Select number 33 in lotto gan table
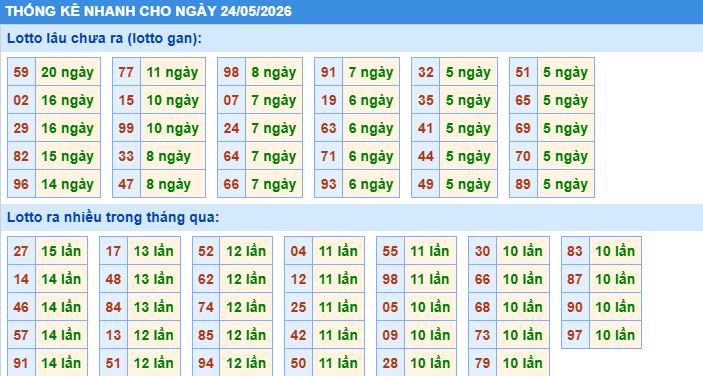Image resolution: width=703 pixels, height=376 pixels. tap(126, 156)
